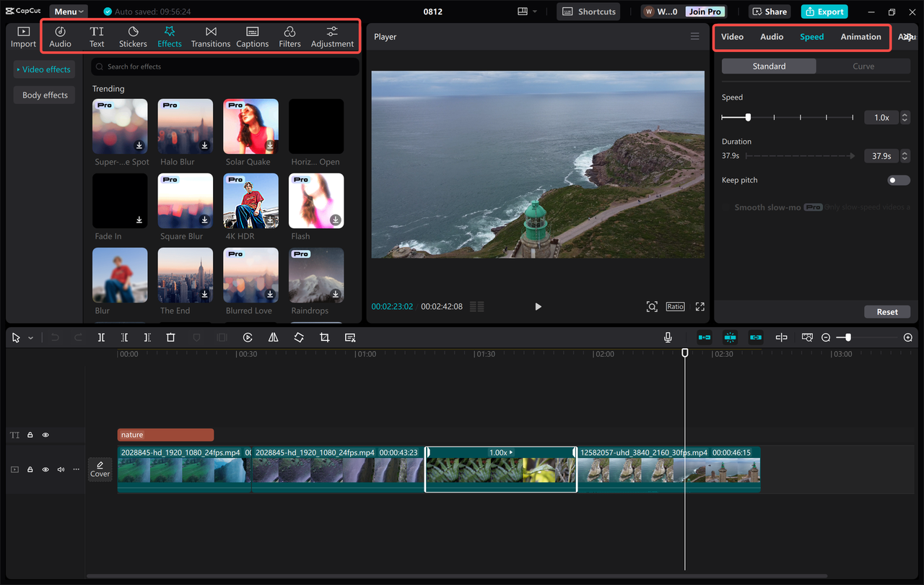Click the Crop tool above the timeline
This screenshot has width=924, height=585.
coord(324,337)
